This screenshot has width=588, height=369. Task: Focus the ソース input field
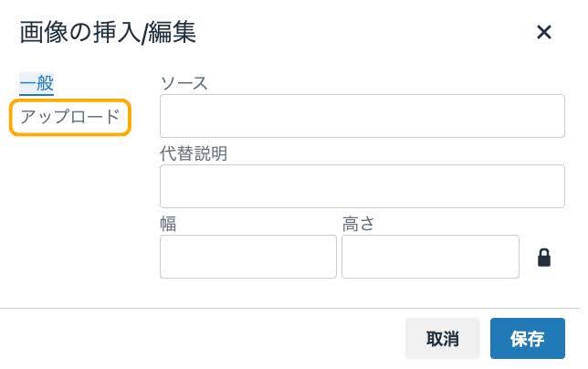click(362, 116)
